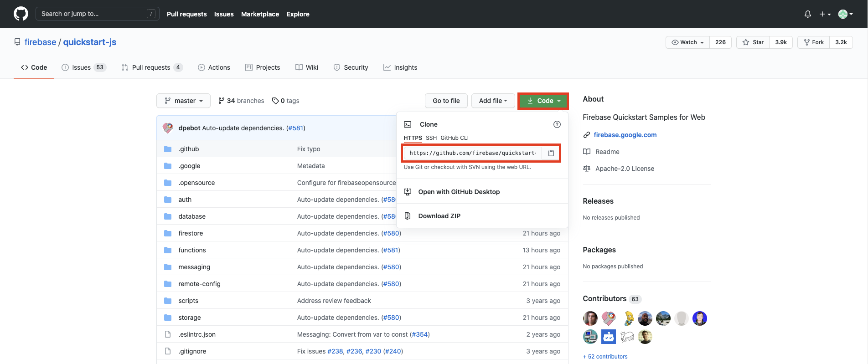Click the branches icon next to 34 branches
Viewport: 868px width, 364px height.
tap(221, 101)
